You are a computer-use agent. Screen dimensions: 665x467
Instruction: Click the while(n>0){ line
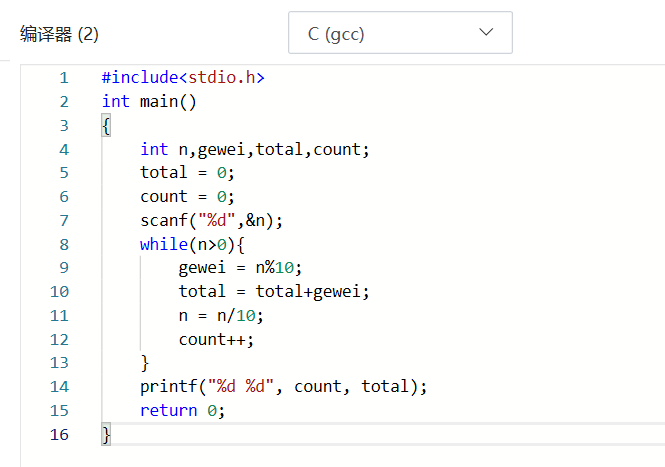click(192, 245)
